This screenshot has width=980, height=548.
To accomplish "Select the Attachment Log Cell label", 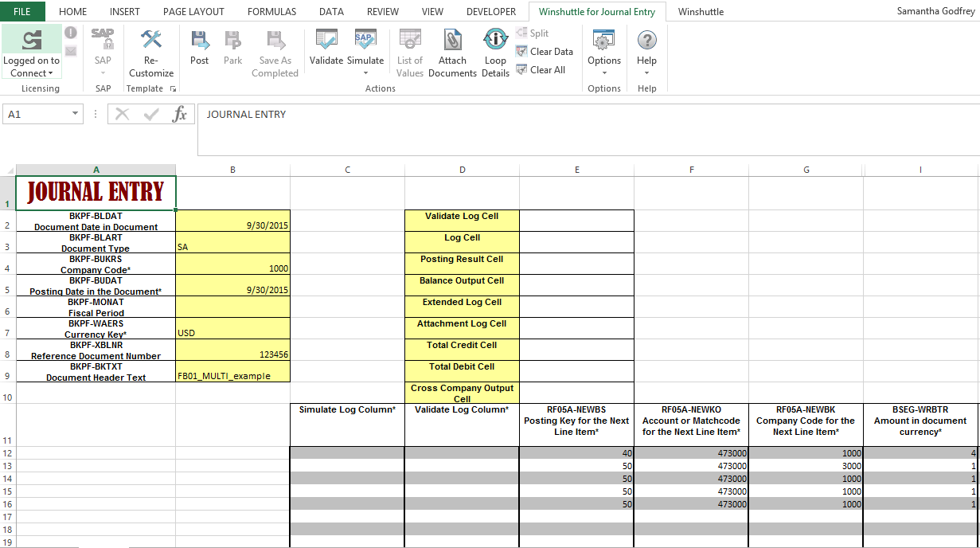I will 462,328.
